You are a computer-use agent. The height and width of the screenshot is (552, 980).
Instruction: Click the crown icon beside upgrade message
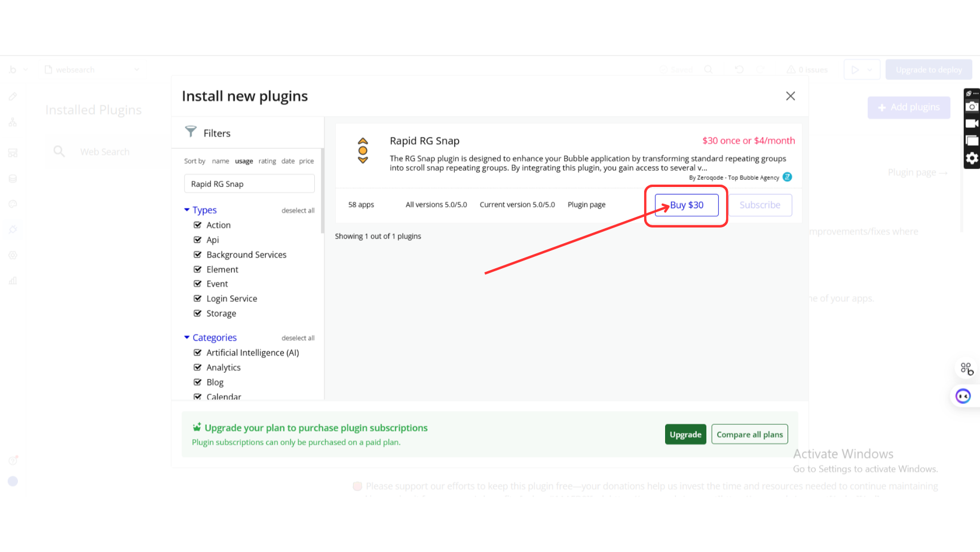tap(197, 427)
